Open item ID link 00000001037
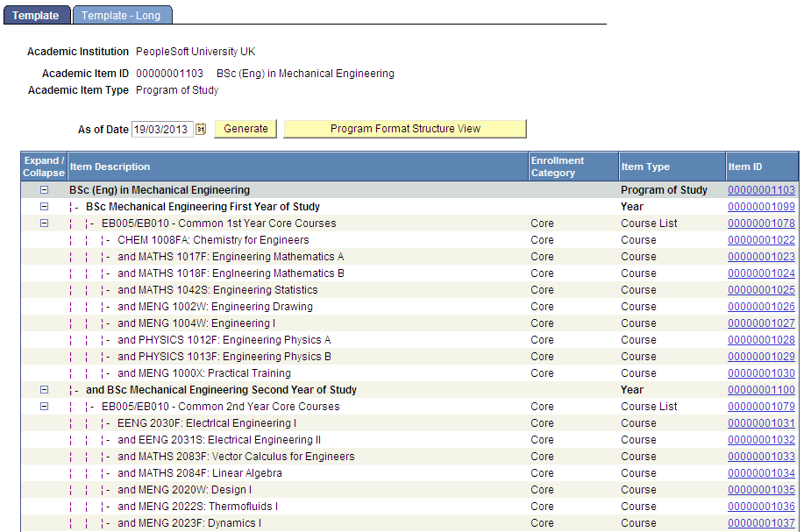The width and height of the screenshot is (804, 532). 761,523
